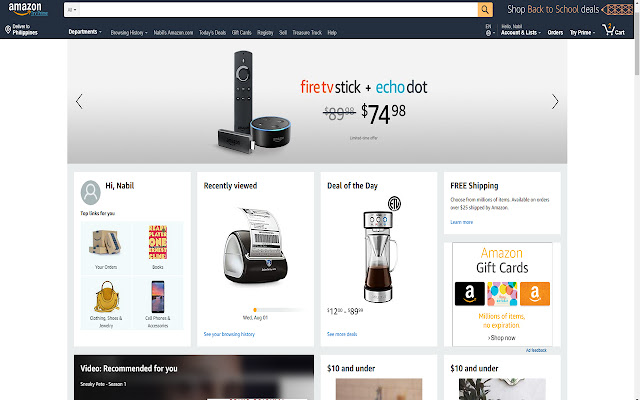Open Today's Deals in navigation

click(212, 33)
